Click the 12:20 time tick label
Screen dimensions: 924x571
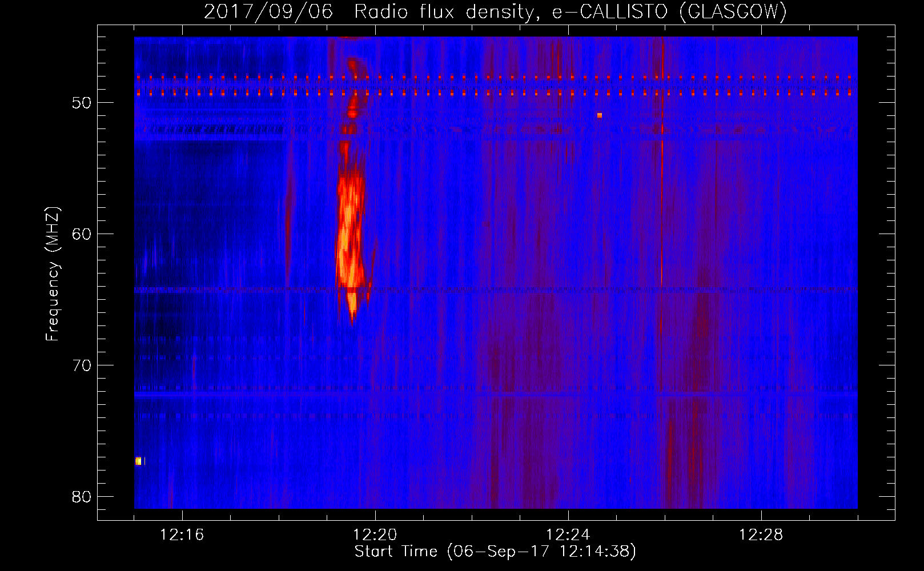coord(375,535)
